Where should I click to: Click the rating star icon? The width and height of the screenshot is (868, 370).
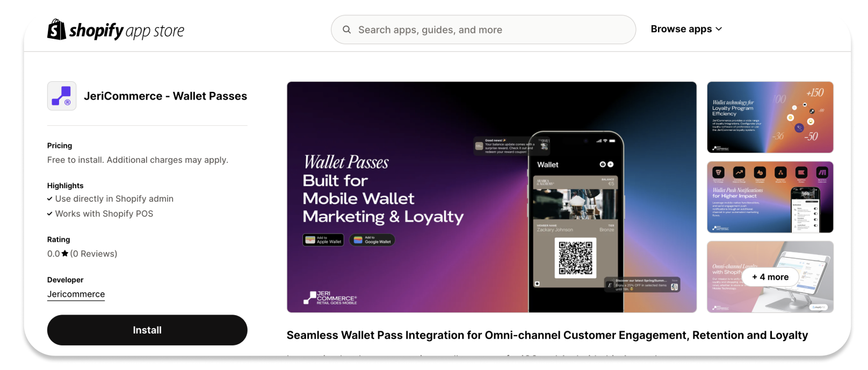(x=65, y=253)
